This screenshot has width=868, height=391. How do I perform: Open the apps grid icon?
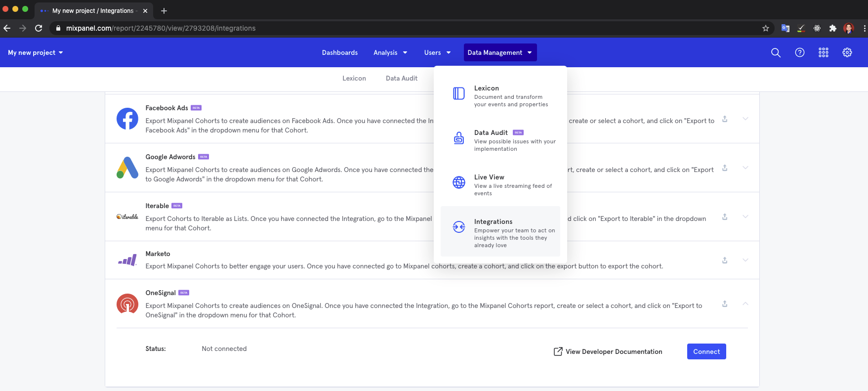point(823,52)
